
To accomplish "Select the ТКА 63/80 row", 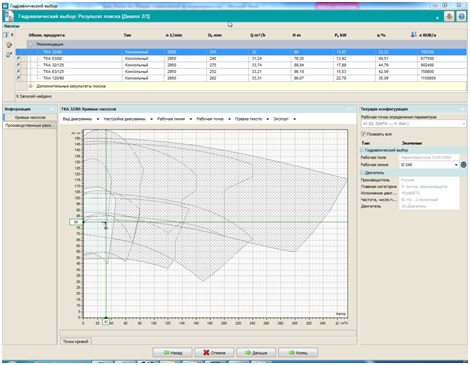I will click(241, 59).
